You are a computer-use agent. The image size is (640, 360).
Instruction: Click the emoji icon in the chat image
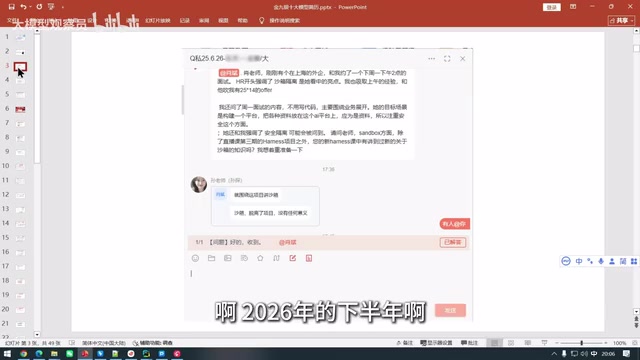tap(195, 258)
